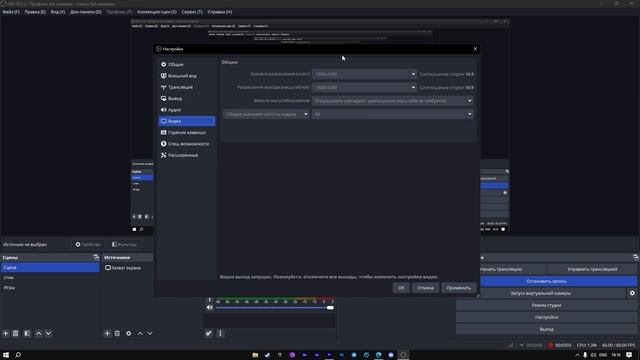Open advanced audio properties gear icon
The image size is (640, 360).
[x=209, y=333]
